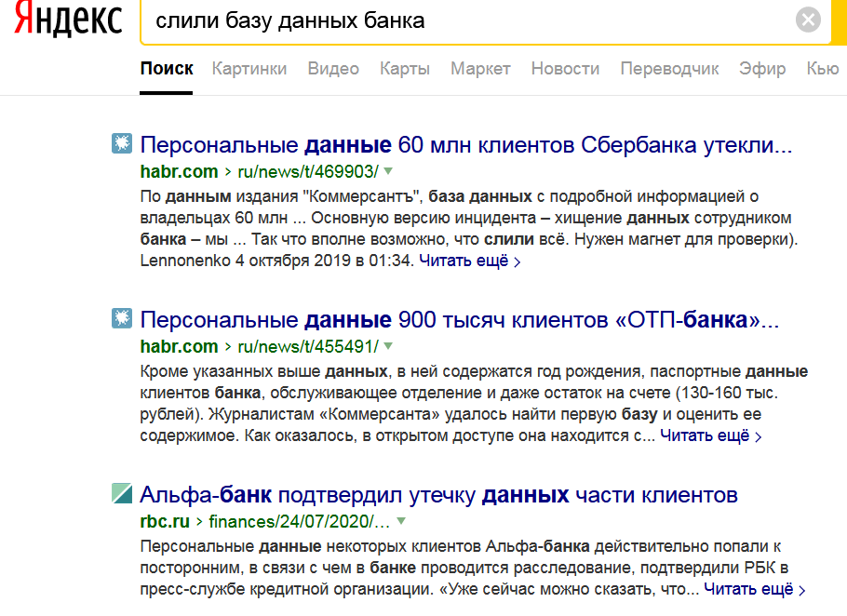847x616 pixels.
Task: Switch to the Видео tab
Action: [x=333, y=69]
